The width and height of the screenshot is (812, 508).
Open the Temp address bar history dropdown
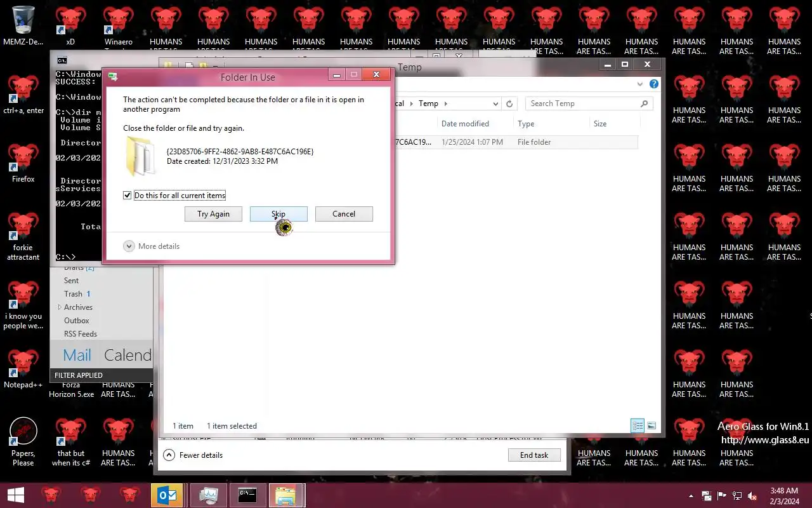(495, 104)
